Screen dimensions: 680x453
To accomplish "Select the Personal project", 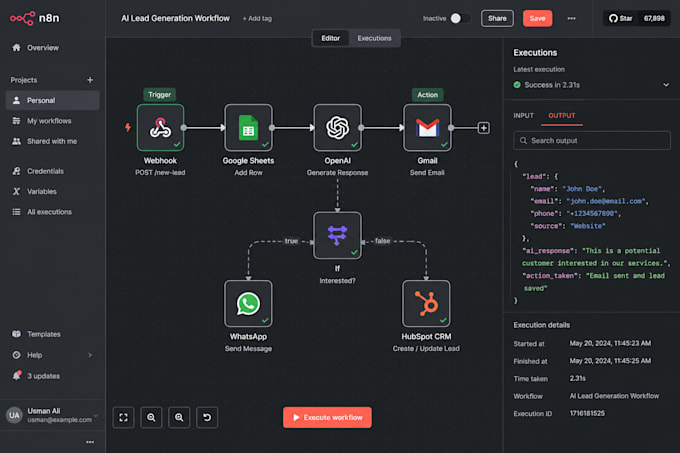I will [x=52, y=100].
